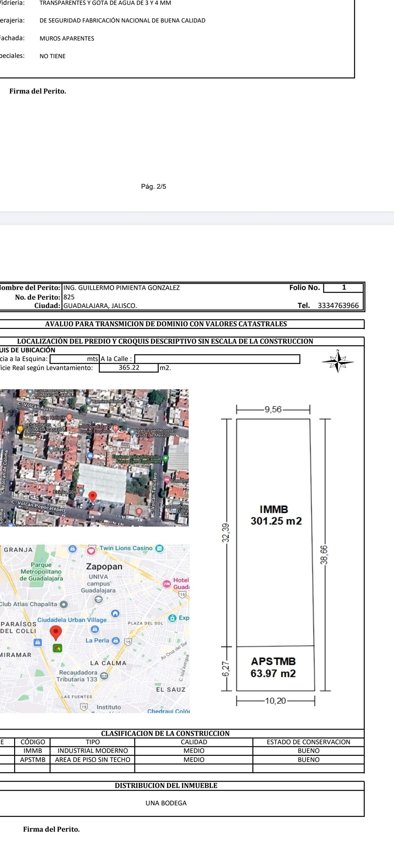
Task: Click the 'C. Volcán Popocatépetl' street label
Action: pos(38,507)
